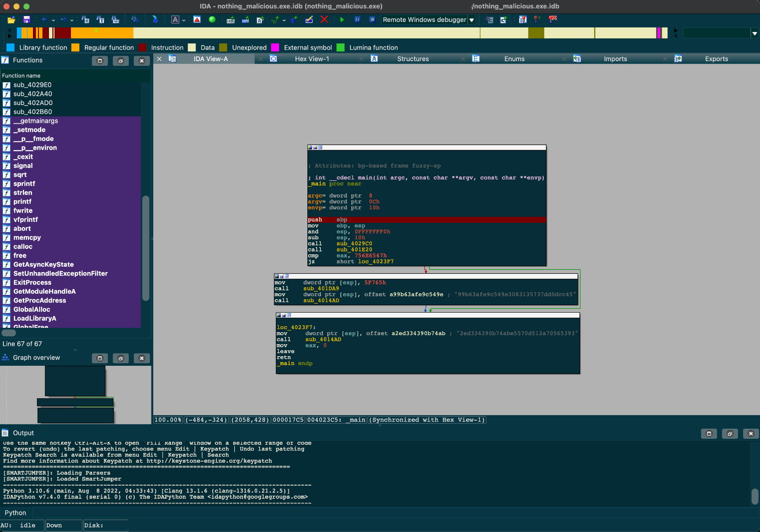Select the IDA View-A tab
Viewport: 760px width, 532px height.
pos(211,59)
